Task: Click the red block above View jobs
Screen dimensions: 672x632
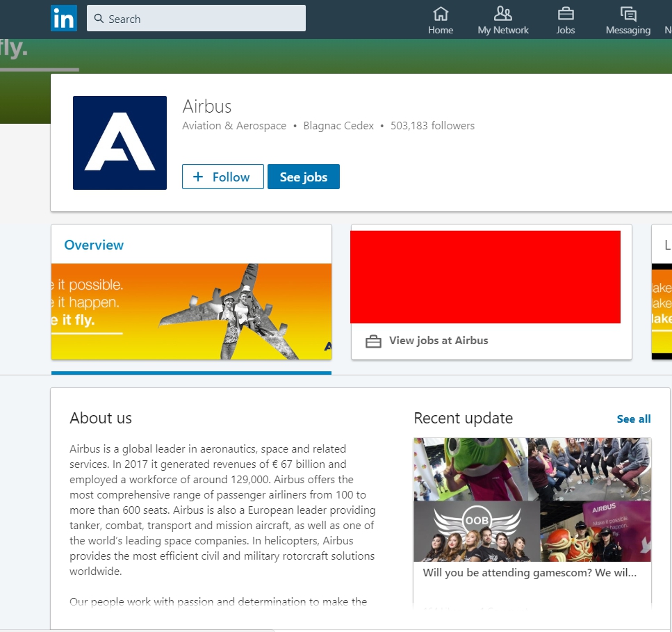Action: (485, 277)
